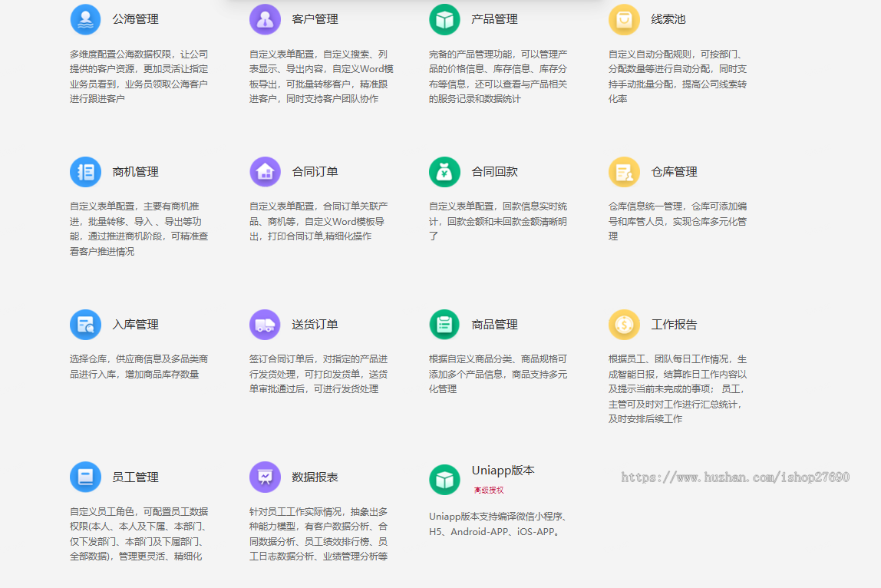881x588 pixels.
Task: Click the 数据报表 purple chart icon
Action: pyautogui.click(x=265, y=477)
